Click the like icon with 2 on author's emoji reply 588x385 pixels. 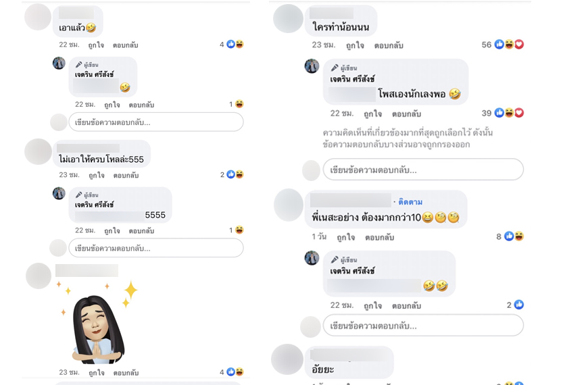point(515,305)
